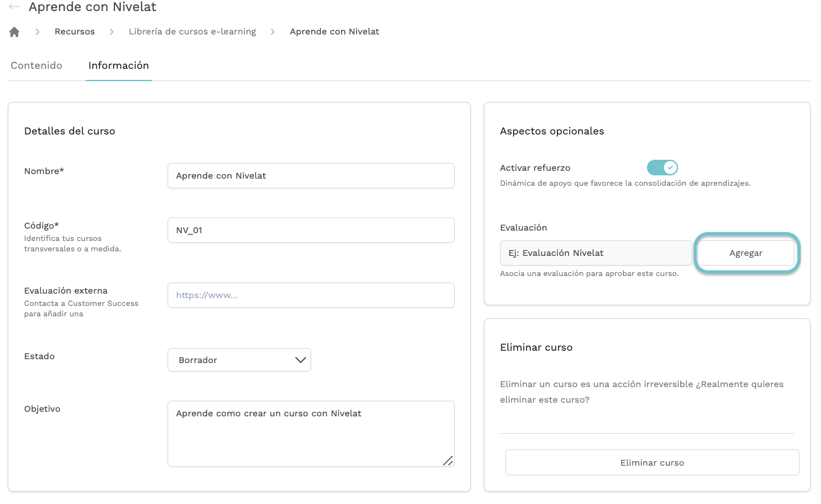821x504 pixels.
Task: Open Recursos breadcrumb link
Action: [x=75, y=31]
